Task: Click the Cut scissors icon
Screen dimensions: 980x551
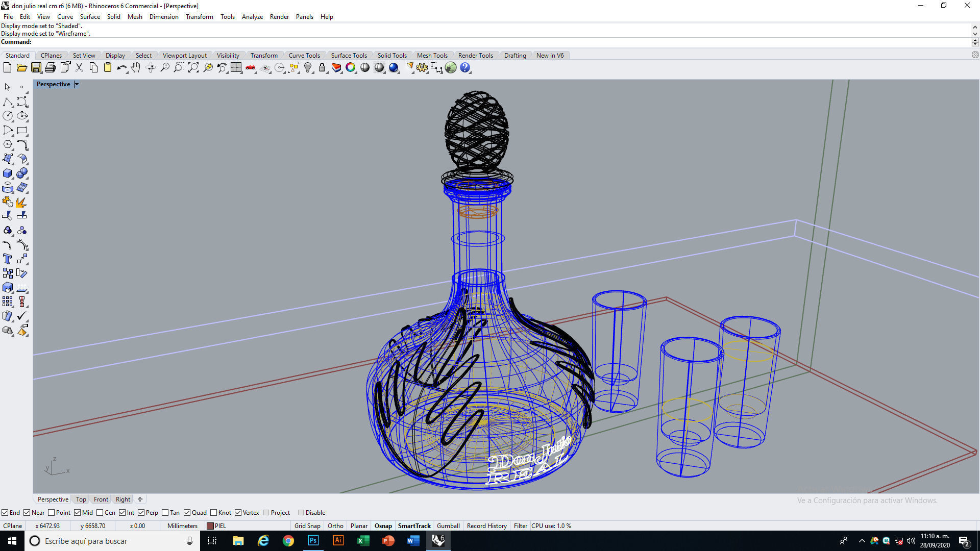Action: coord(79,67)
